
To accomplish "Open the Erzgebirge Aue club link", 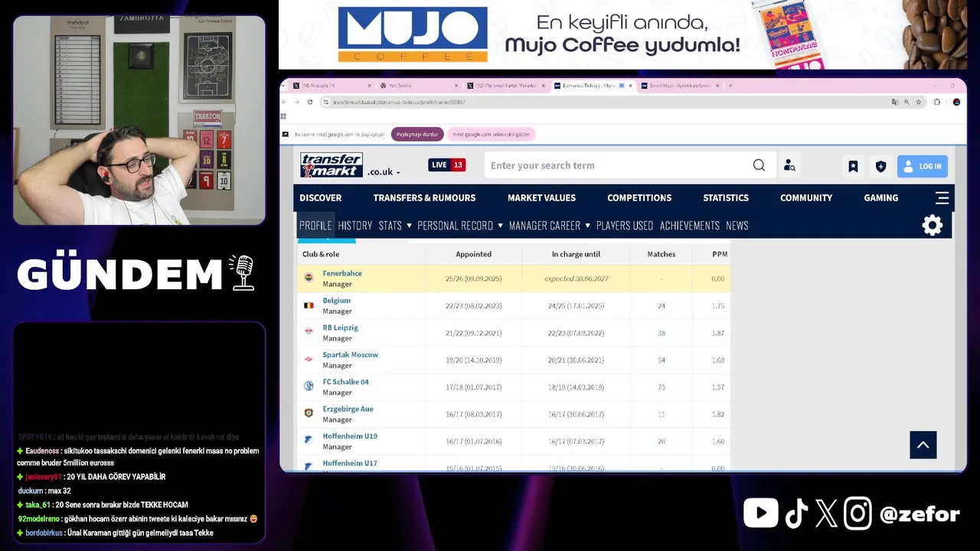I will pos(348,409).
